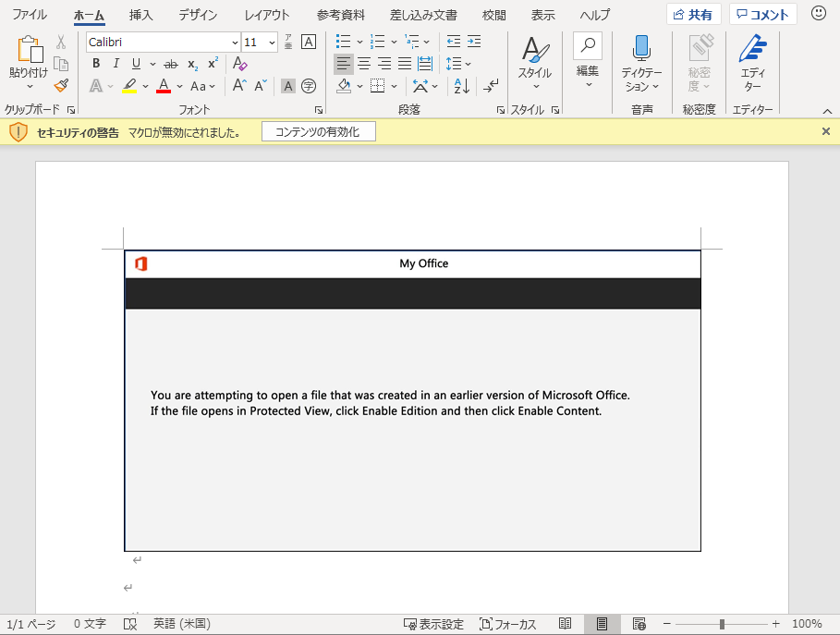Click the phonetic guide (ruby) icon
This screenshot has height=635, width=840.
coord(288,42)
